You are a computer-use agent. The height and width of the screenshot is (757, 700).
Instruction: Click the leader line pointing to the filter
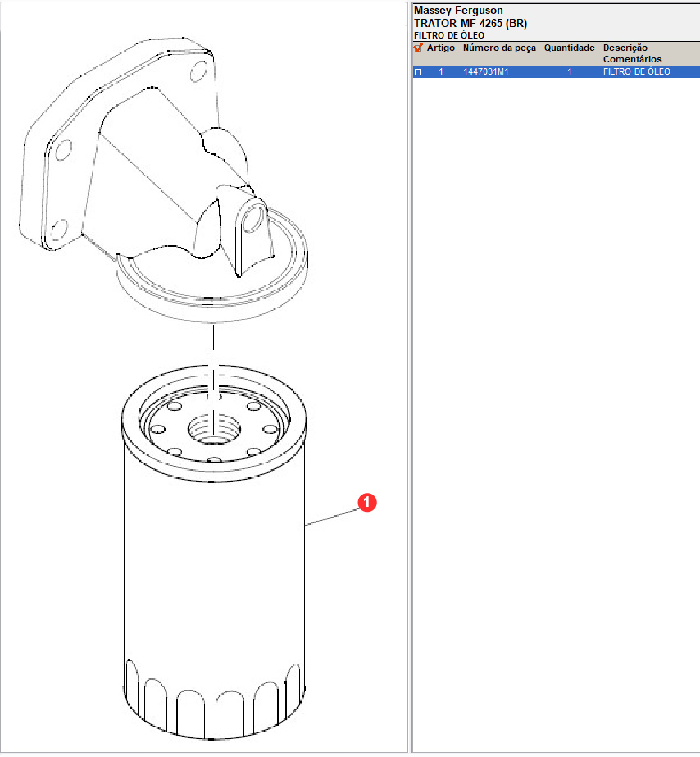point(332,516)
